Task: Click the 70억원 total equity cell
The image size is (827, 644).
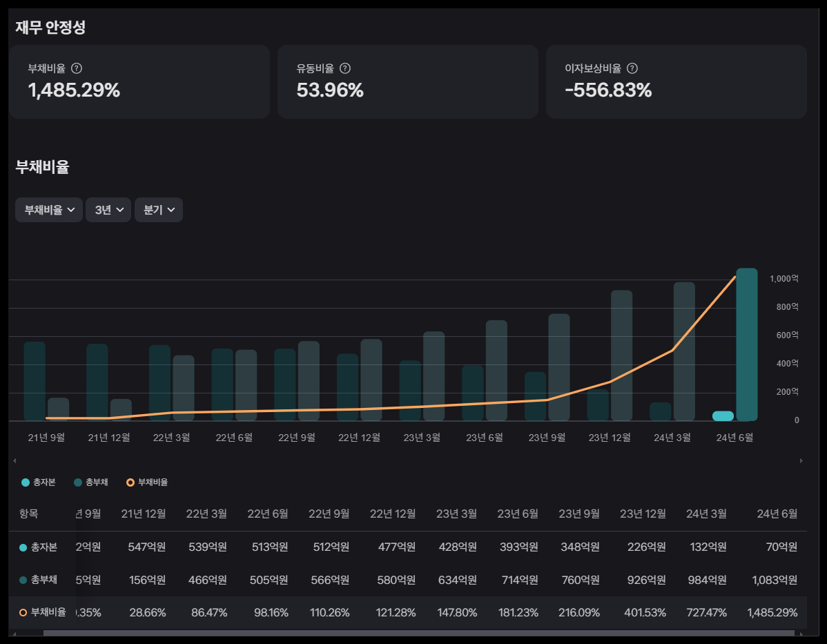Action: click(x=781, y=547)
